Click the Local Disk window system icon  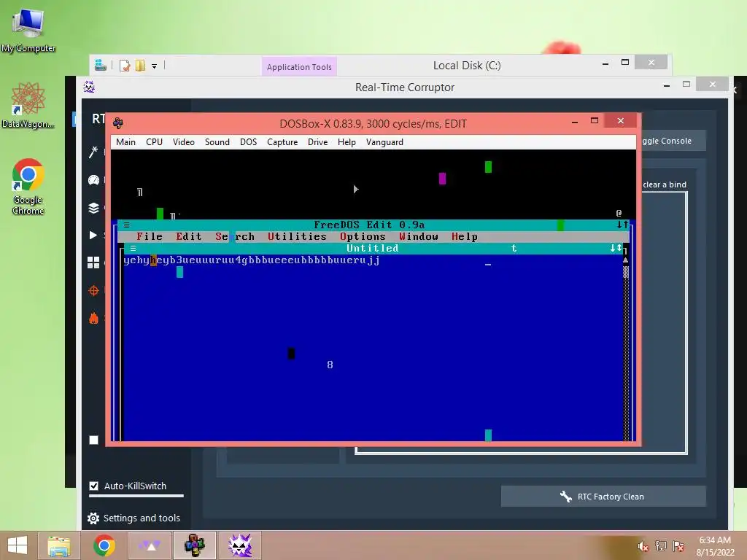coord(101,65)
